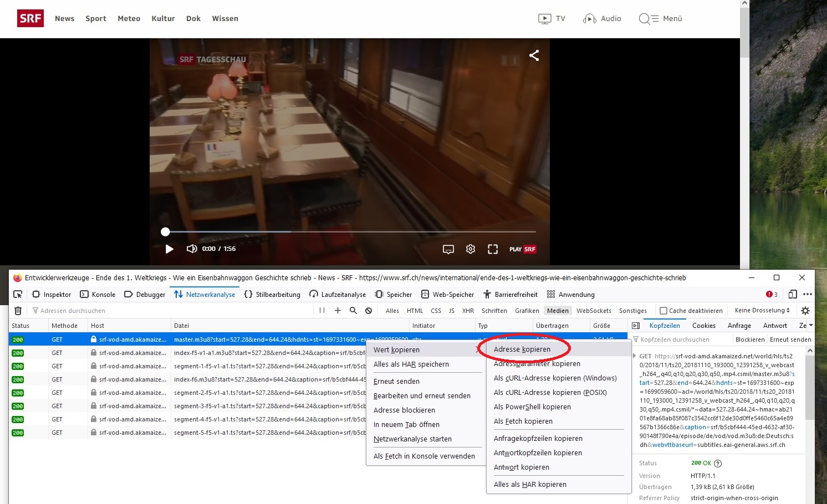Click the share icon on video
The height and width of the screenshot is (504, 827).
(534, 55)
